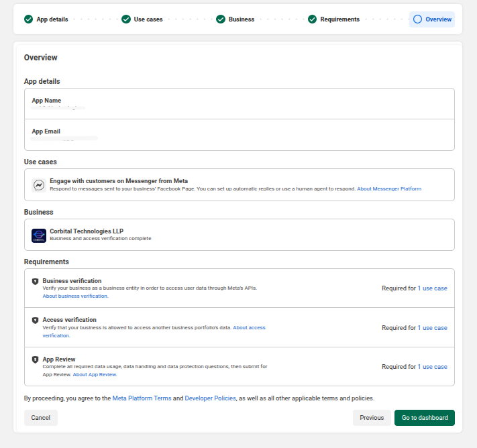Open the About Messenger Platform link

(x=389, y=188)
